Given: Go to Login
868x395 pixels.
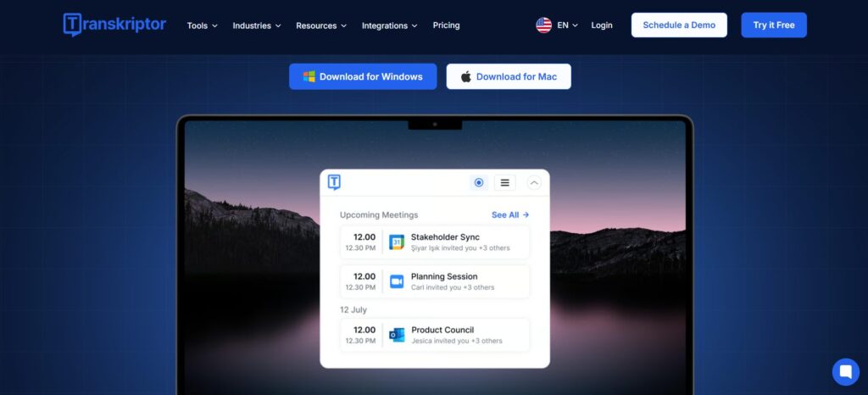Looking at the screenshot, I should [602, 25].
